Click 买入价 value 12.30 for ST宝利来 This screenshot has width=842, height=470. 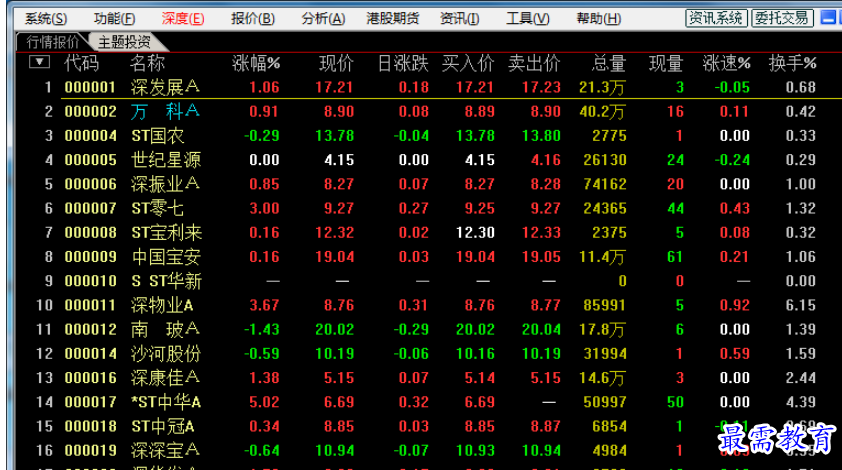[475, 232]
